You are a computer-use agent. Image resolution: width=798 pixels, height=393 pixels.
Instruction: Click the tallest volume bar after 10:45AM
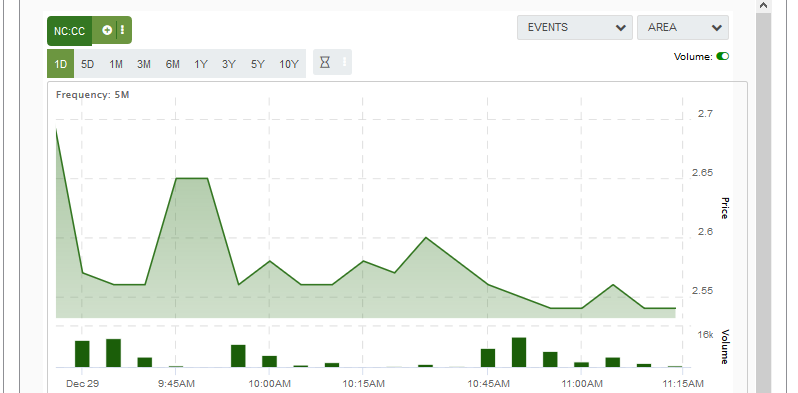pyautogui.click(x=519, y=352)
